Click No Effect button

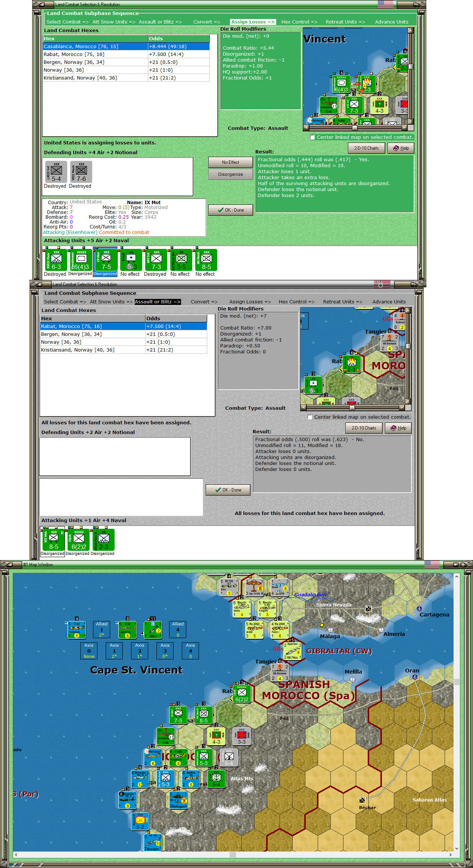(230, 162)
